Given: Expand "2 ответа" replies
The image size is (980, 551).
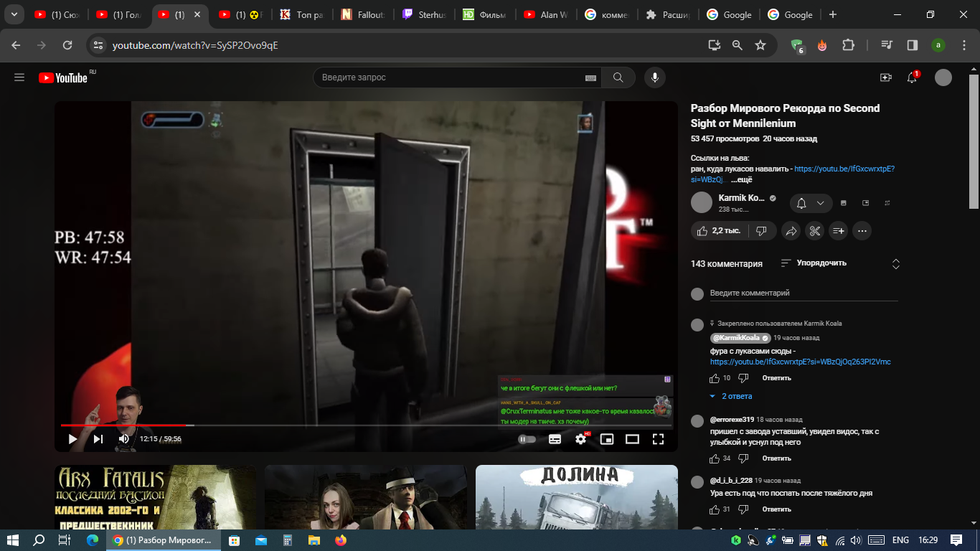Looking at the screenshot, I should 730,396.
